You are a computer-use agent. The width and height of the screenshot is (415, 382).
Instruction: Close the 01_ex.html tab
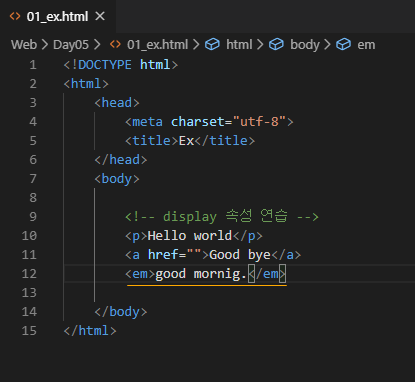pyautogui.click(x=100, y=16)
